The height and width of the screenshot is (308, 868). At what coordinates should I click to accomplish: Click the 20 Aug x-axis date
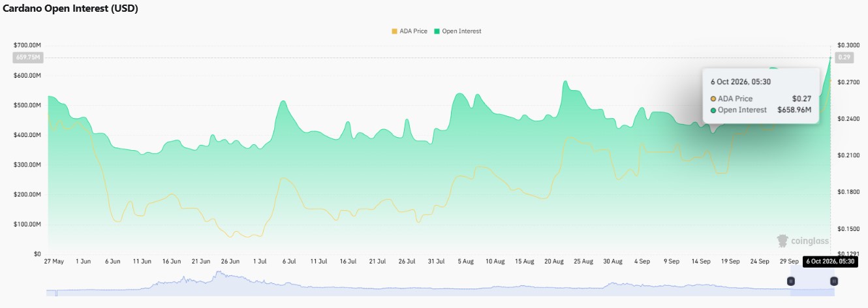click(x=553, y=261)
